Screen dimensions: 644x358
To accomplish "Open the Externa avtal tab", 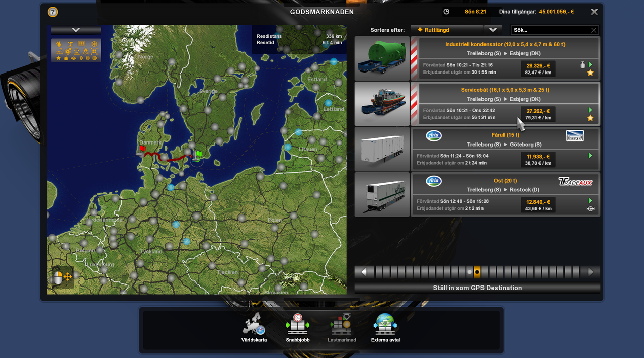I will (386, 328).
